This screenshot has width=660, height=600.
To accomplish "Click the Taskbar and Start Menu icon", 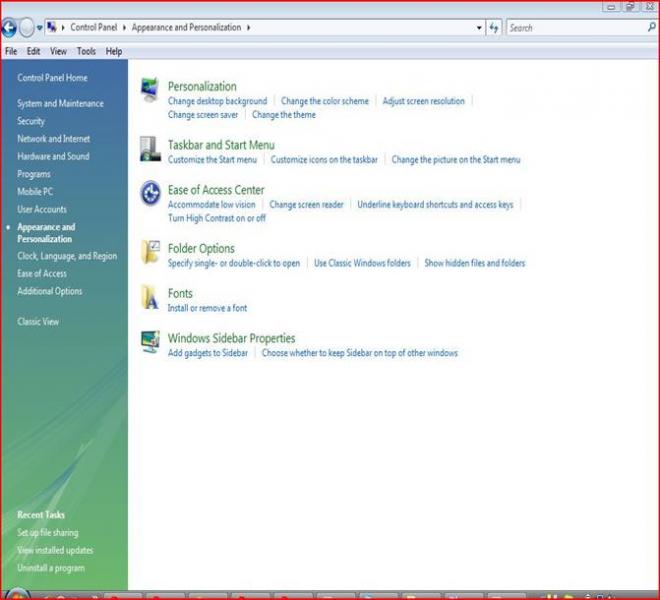I will click(x=150, y=149).
